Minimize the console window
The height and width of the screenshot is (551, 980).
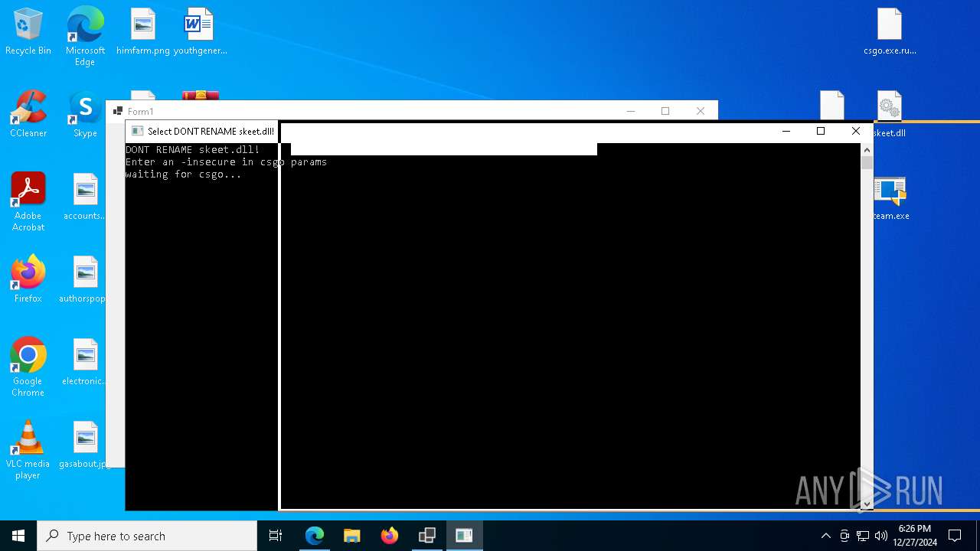coord(786,132)
